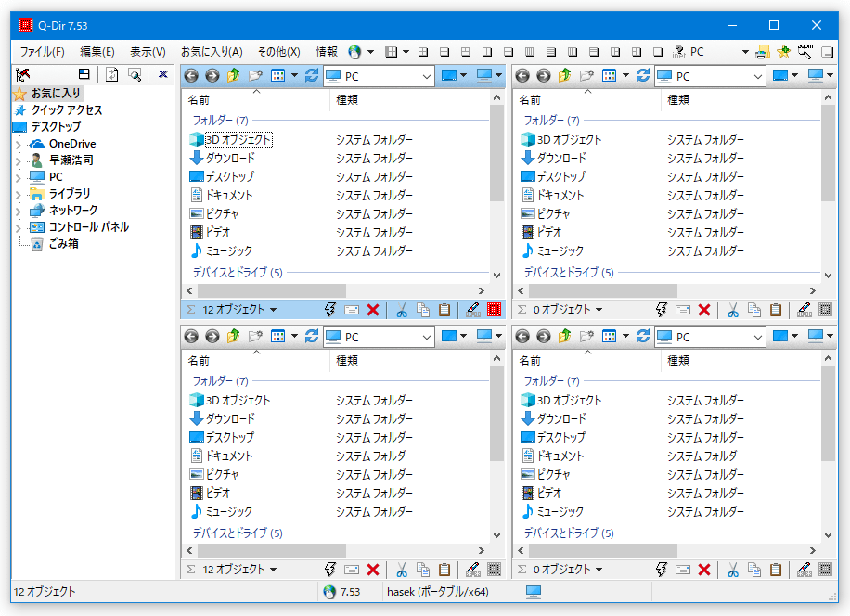The image size is (850, 616).
Task: Go back in the bottom-right pane
Action: tap(522, 337)
